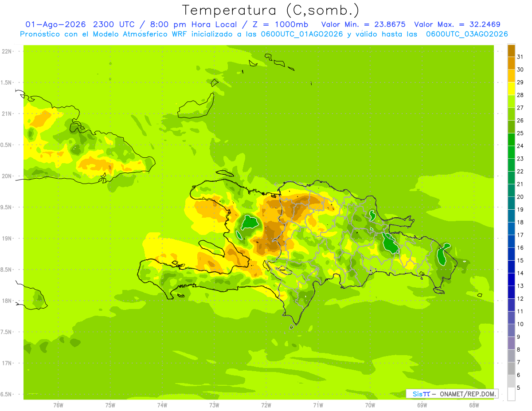This screenshot has width=532, height=411.
Task: Click the "17N" latitude axis label
Action: point(7,363)
